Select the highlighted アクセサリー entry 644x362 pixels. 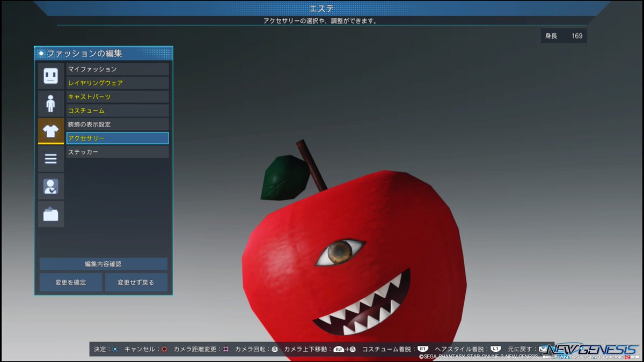pos(118,138)
